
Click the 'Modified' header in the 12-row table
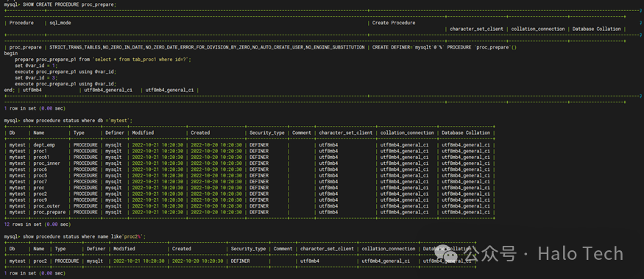(143, 133)
